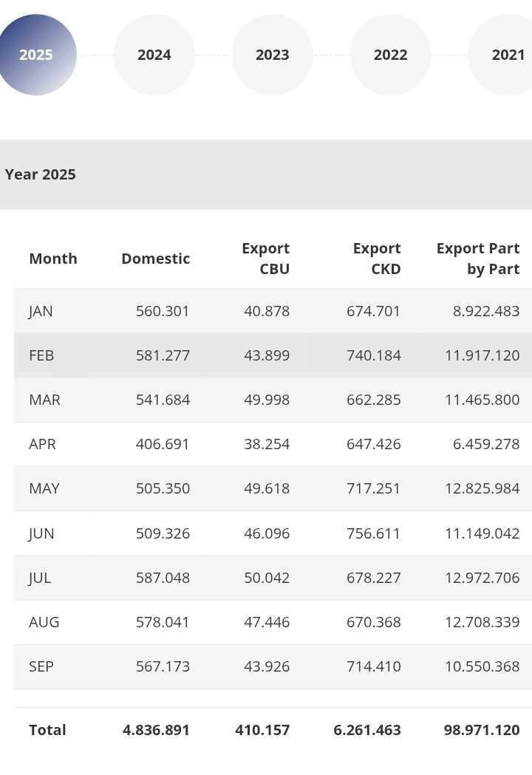Click the Export Part by Part header
The image size is (532, 775).
pos(478,259)
